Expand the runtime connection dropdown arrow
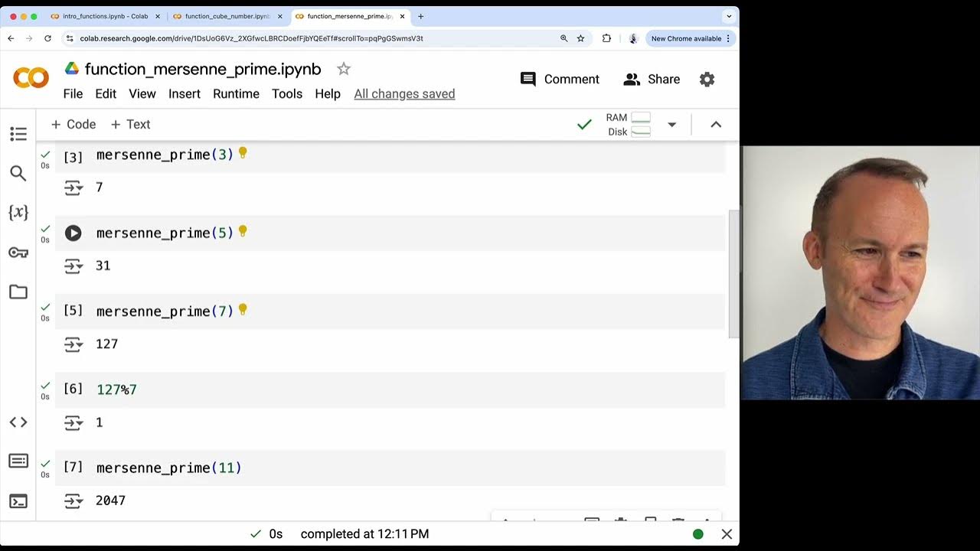 [671, 125]
